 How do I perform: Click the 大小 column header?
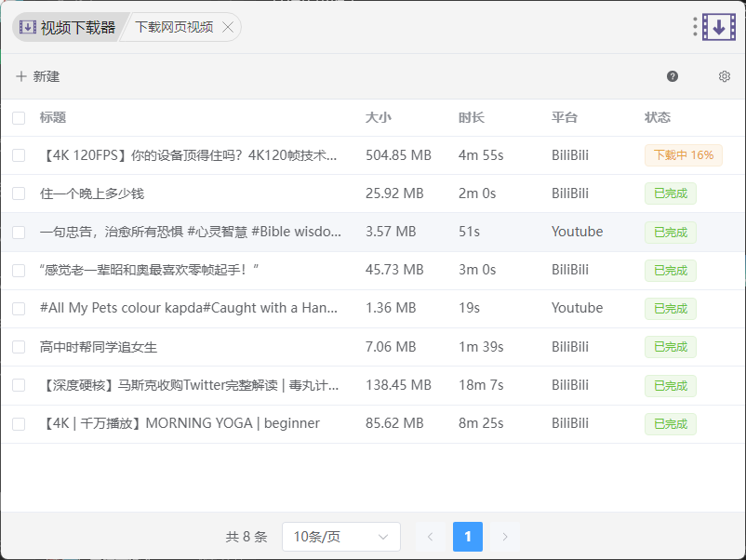pyautogui.click(x=379, y=117)
